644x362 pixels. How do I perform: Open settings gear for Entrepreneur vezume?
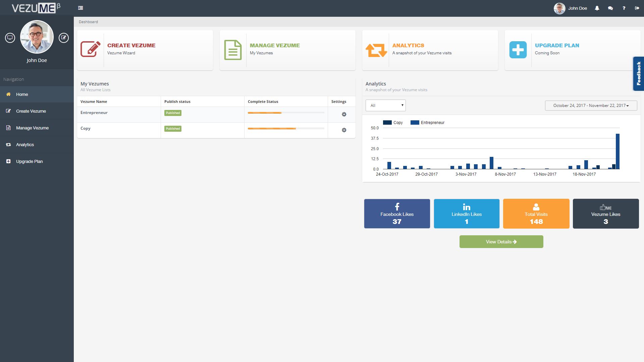344,114
